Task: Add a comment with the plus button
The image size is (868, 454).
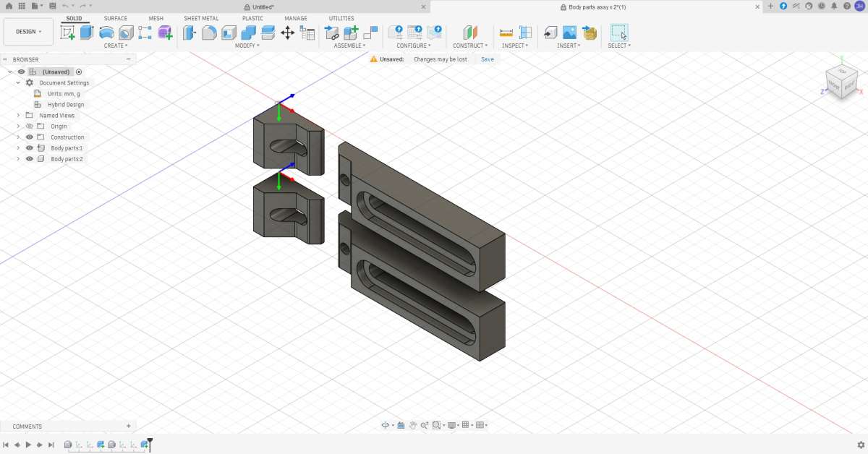Action: pos(129,427)
